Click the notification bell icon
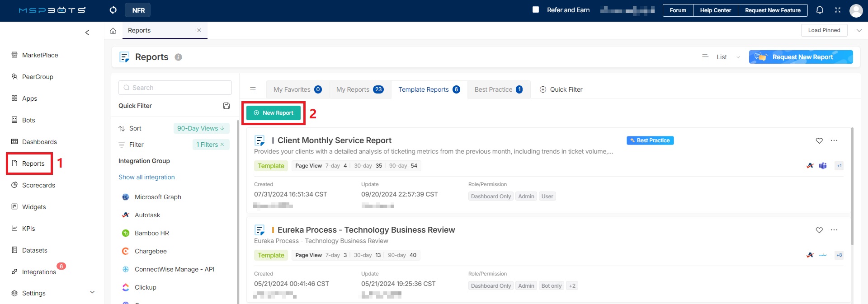 (820, 10)
